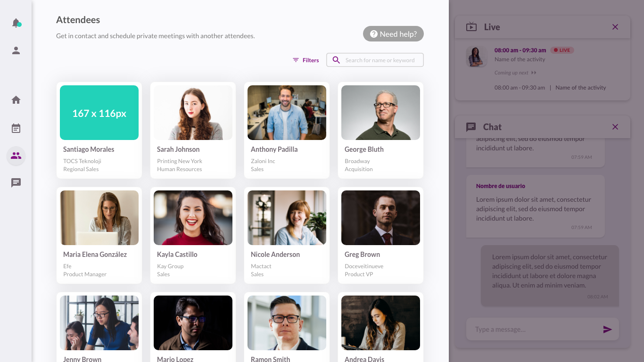Go to Home from sidebar
The height and width of the screenshot is (362, 644).
pos(16,100)
